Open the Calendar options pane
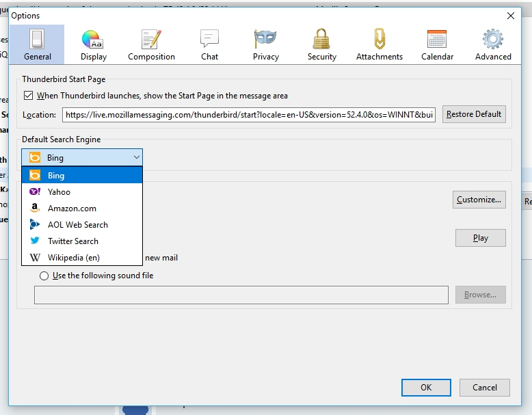532x415 pixels. click(x=437, y=44)
